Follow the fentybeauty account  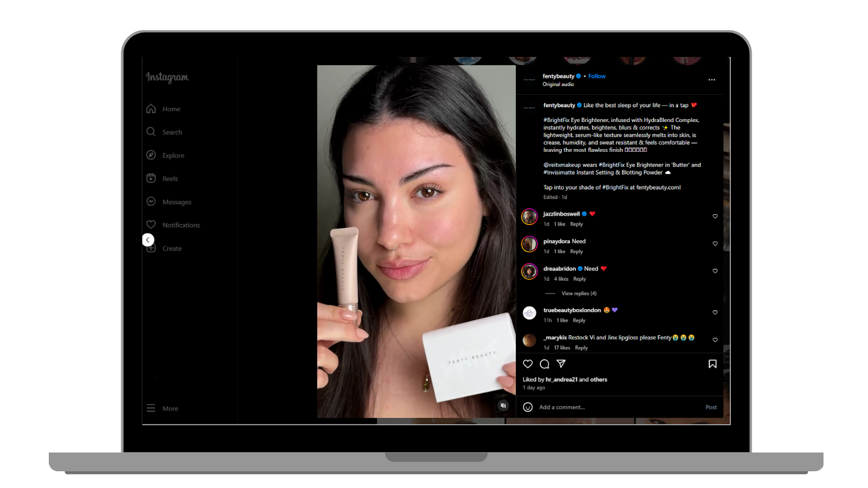tap(597, 76)
